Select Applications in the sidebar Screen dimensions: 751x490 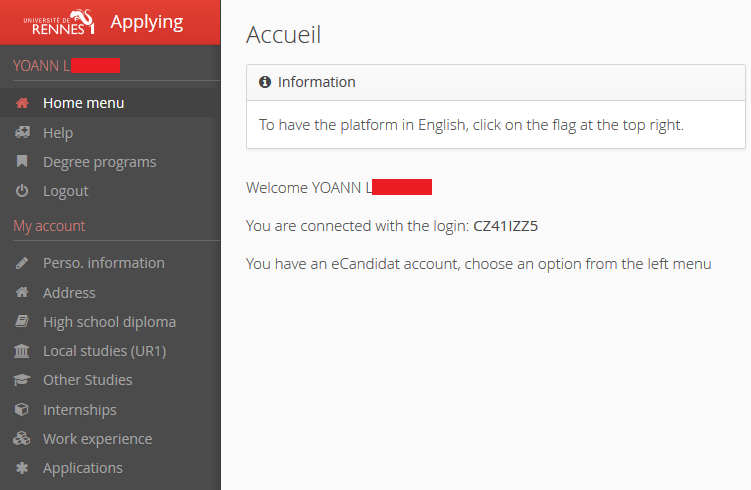[83, 468]
